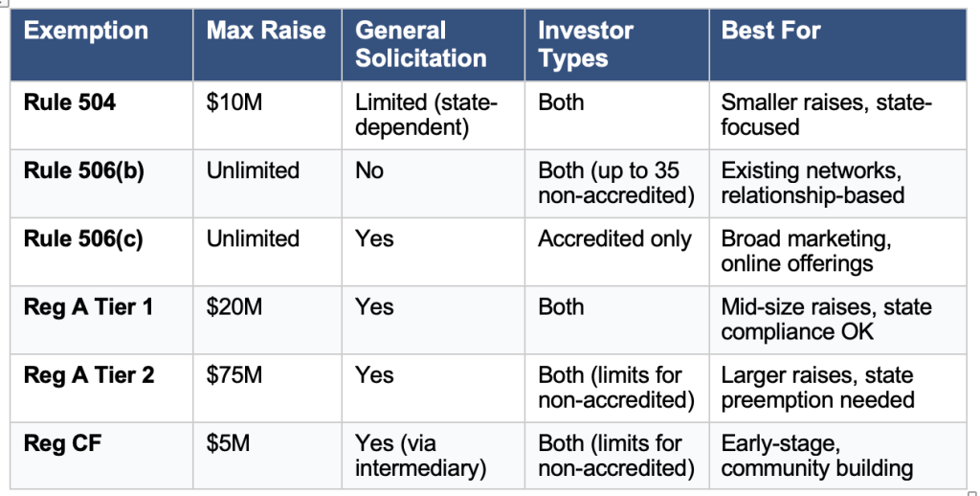Click the Exemption column header
980x496 pixels.
pos(86,31)
